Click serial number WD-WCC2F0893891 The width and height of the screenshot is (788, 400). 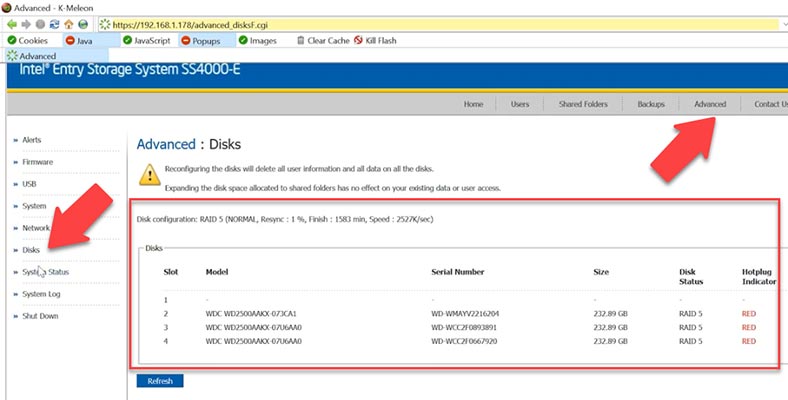pos(464,327)
